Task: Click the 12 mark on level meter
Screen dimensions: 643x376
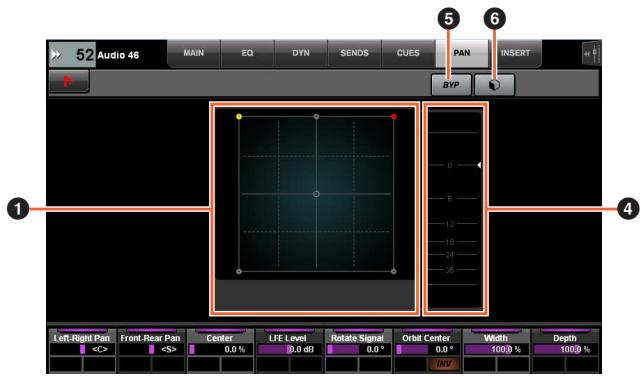Action: (x=450, y=224)
